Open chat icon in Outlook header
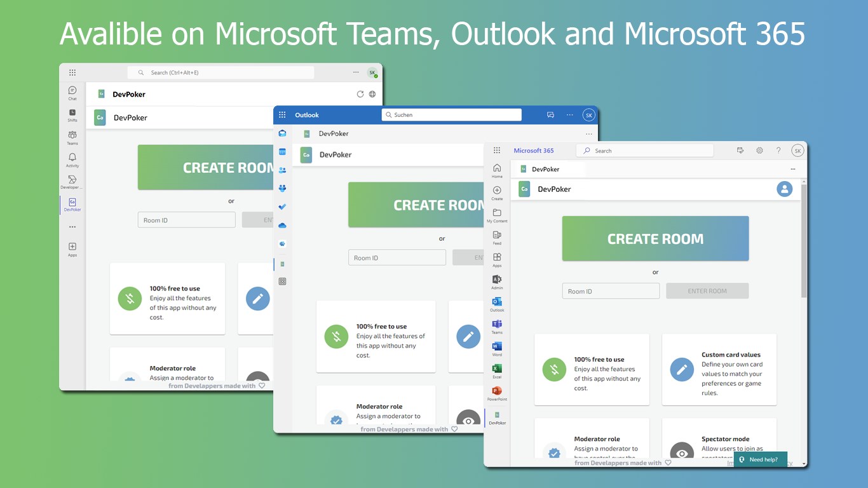Image resolution: width=868 pixels, height=488 pixels. click(x=550, y=115)
